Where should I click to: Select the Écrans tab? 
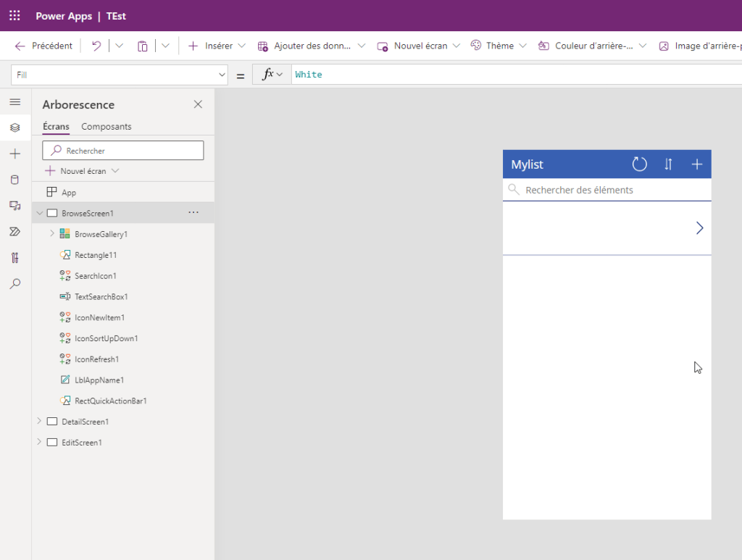56,127
